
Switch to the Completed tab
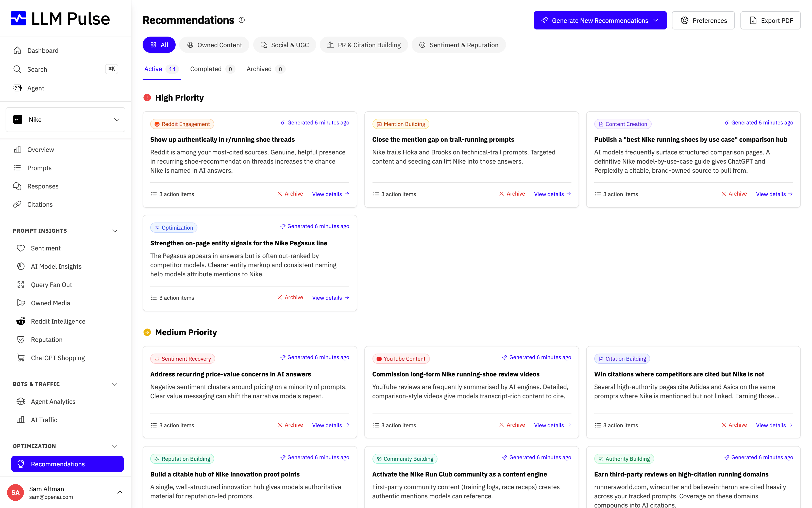[212, 69]
